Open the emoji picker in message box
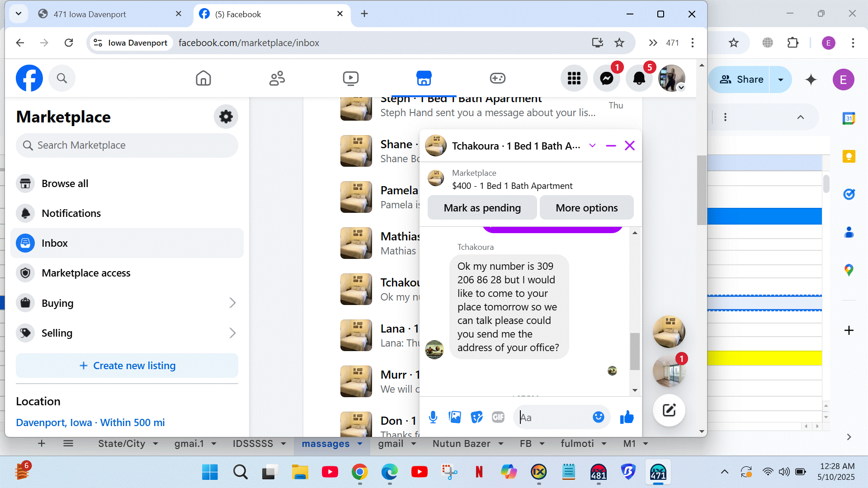The height and width of the screenshot is (488, 868). click(598, 417)
